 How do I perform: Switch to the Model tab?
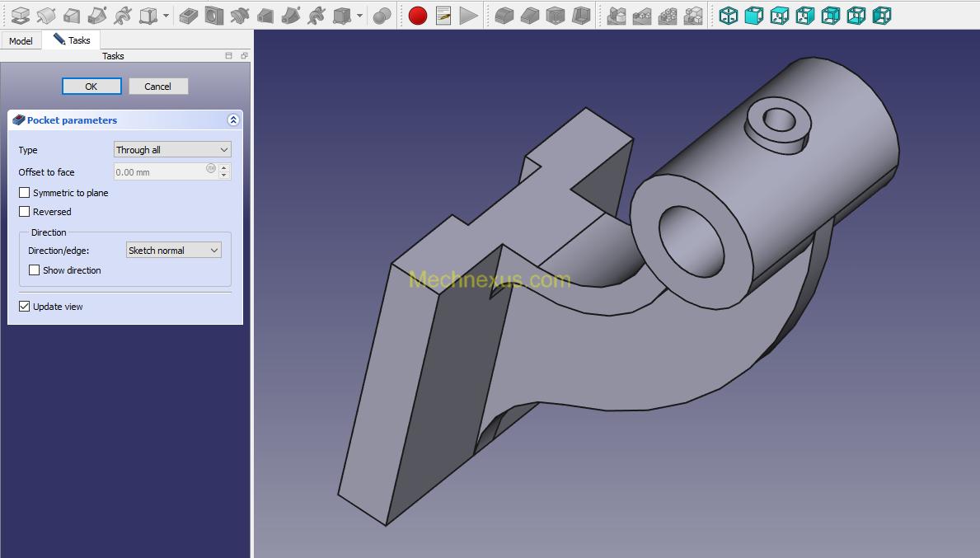pyautogui.click(x=21, y=41)
